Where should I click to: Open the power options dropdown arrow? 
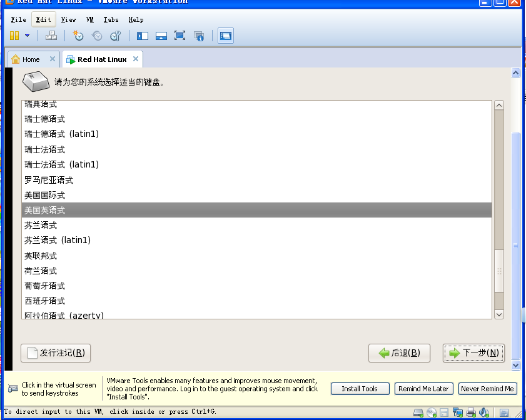coord(28,36)
